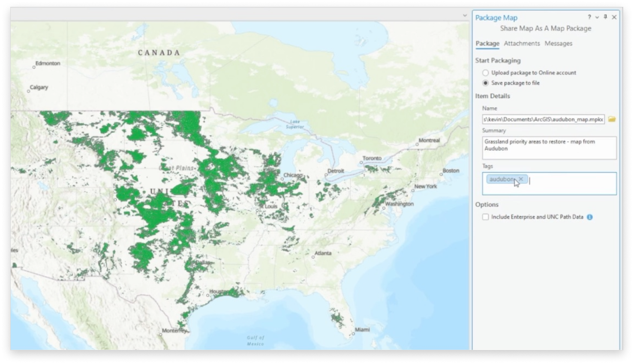Click the Detroit city label
Viewport: 634px width, 364px height.
click(335, 171)
